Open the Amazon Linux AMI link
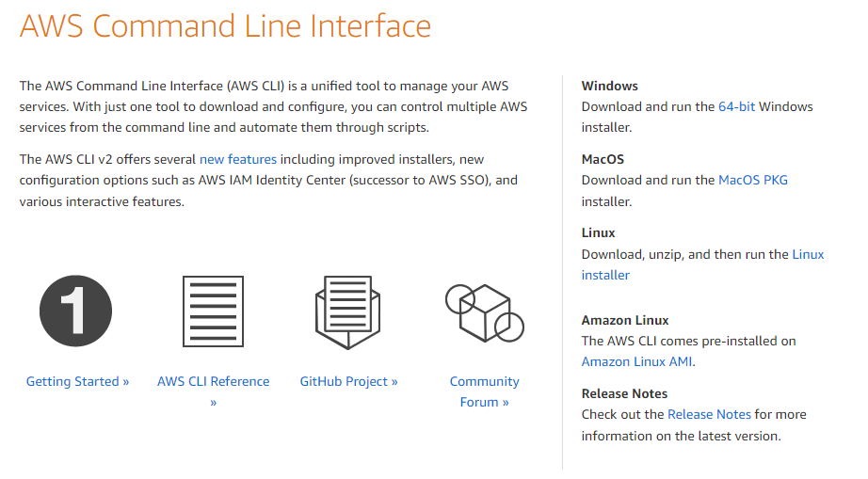Image resolution: width=868 pixels, height=479 pixels. pos(637,361)
